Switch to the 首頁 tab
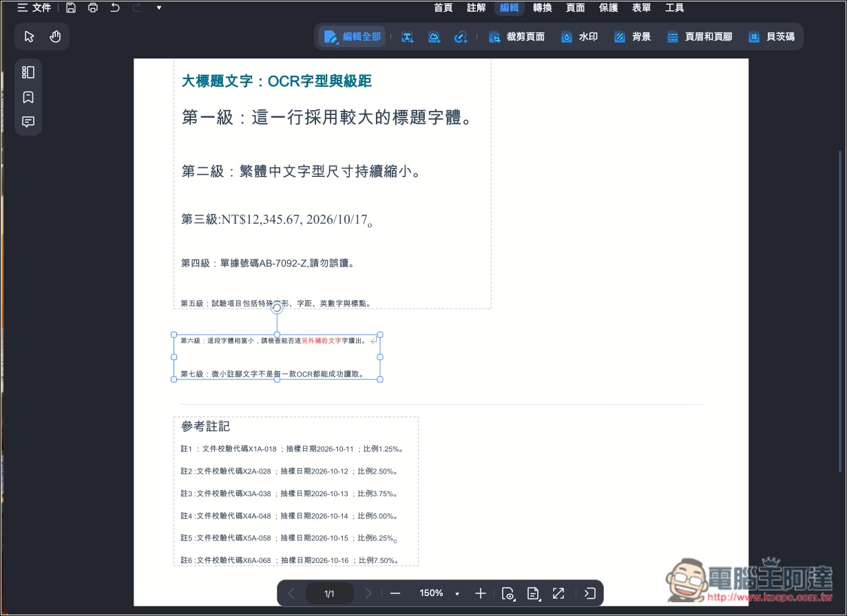847x616 pixels. [443, 8]
